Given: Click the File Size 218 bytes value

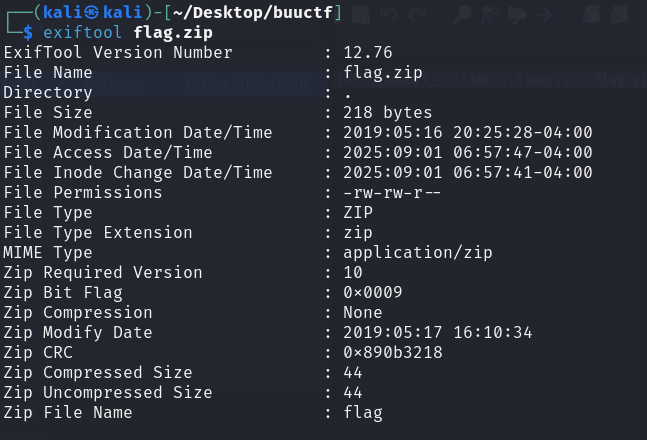Looking at the screenshot, I should pos(387,113).
